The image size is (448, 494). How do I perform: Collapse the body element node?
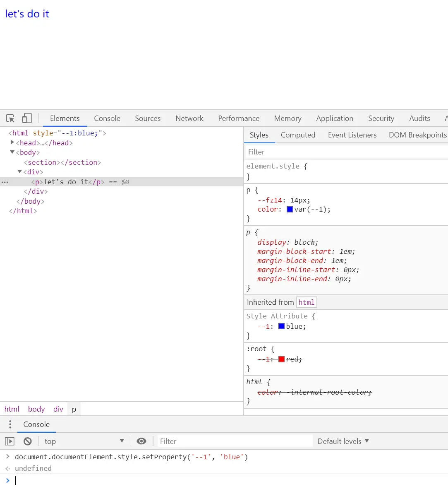[x=12, y=152]
